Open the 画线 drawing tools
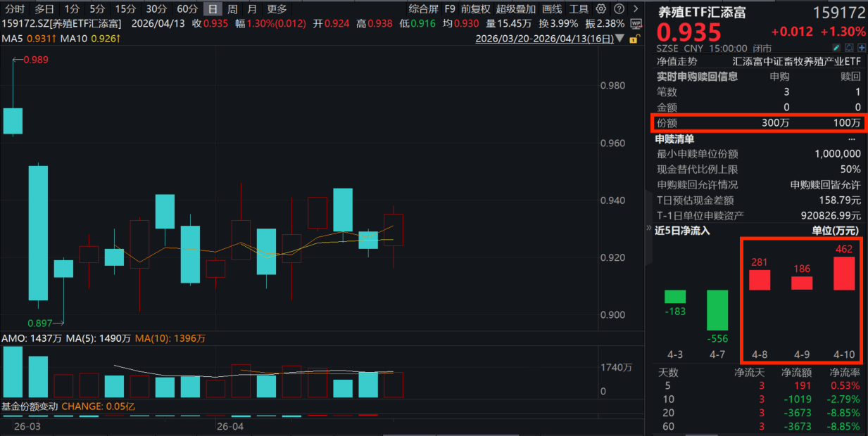The width and height of the screenshot is (868, 436). pyautogui.click(x=553, y=9)
